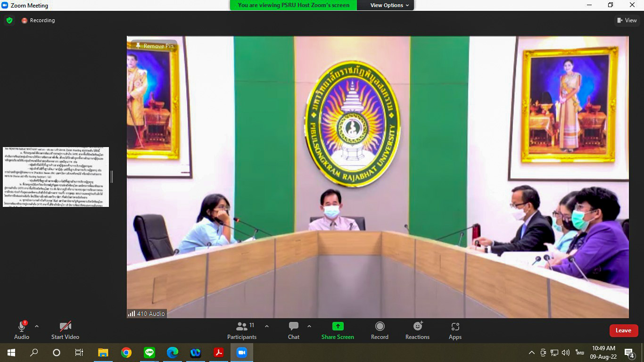The image size is (644, 362).
Task: Show hidden system tray icons
Action: [531, 353]
